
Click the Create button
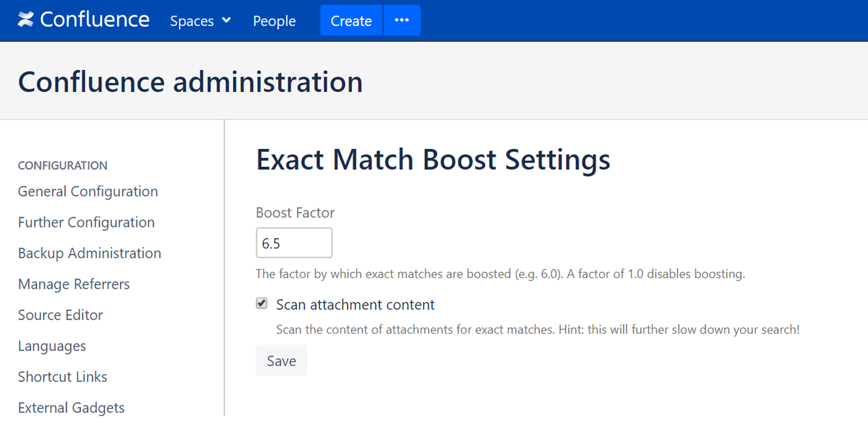351,20
